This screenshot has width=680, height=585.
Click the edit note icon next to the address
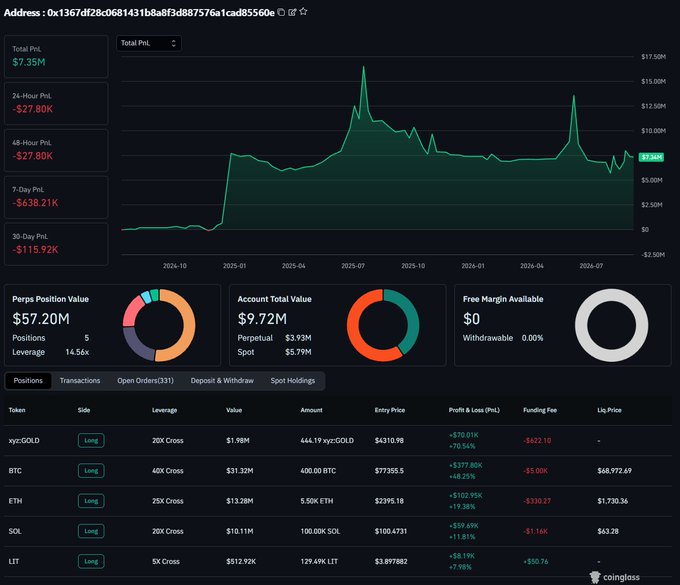(x=292, y=12)
